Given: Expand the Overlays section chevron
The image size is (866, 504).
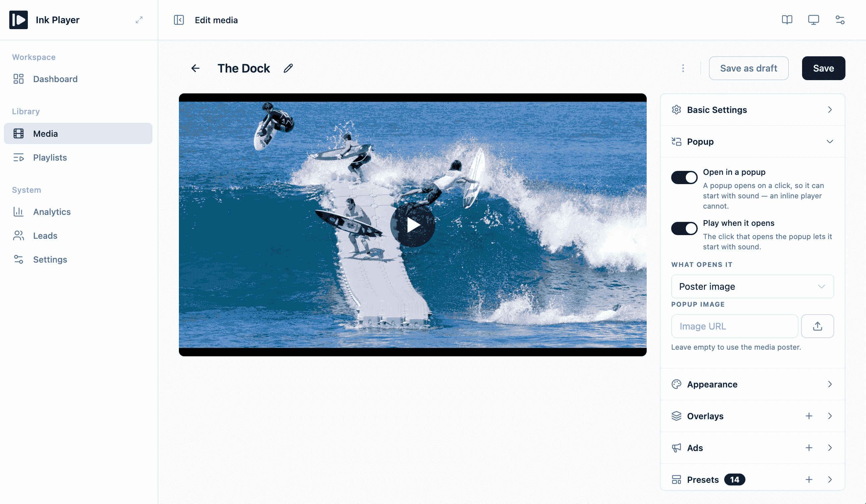Looking at the screenshot, I should (830, 416).
